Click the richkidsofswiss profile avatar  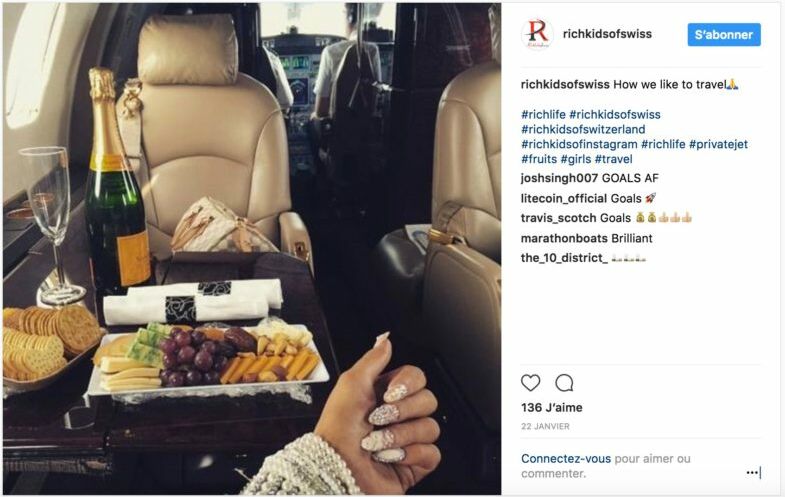tap(537, 34)
